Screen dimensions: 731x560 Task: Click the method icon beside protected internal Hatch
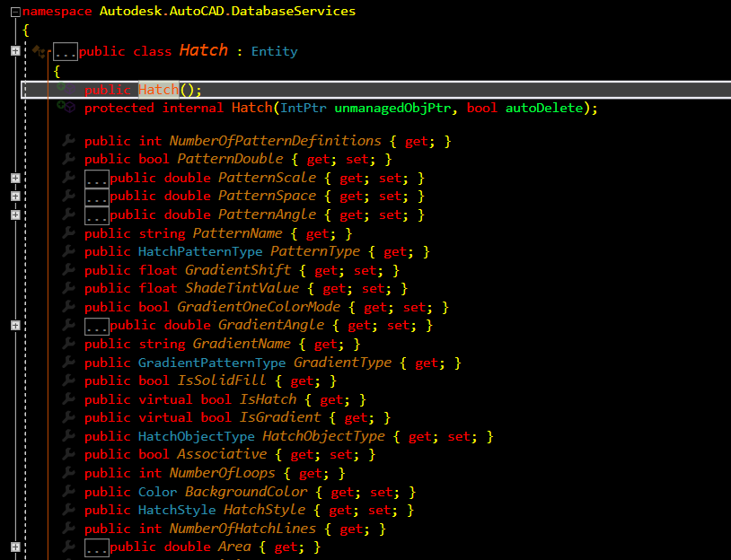pyautogui.click(x=66, y=107)
